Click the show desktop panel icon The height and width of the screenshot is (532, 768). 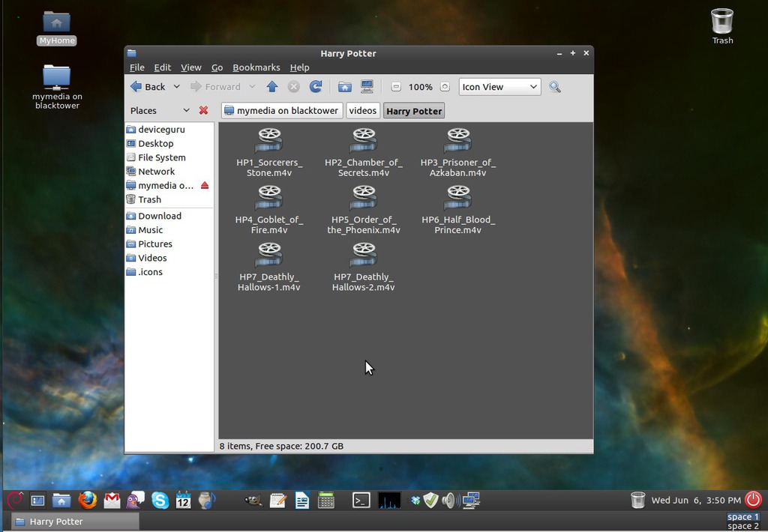pos(37,501)
